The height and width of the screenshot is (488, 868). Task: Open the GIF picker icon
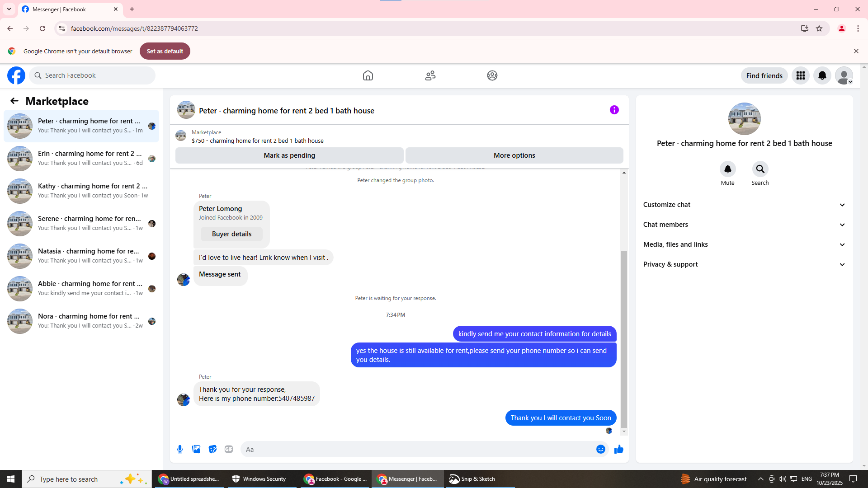click(229, 449)
